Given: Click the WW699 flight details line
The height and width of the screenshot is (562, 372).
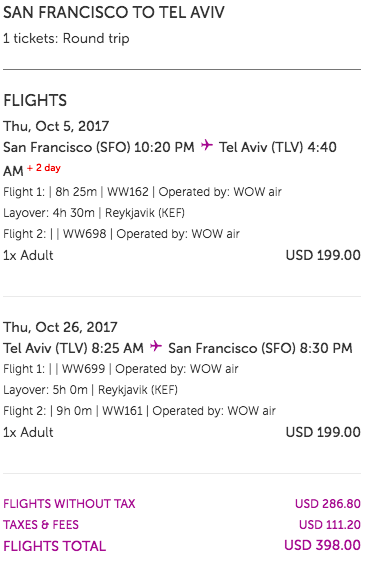Looking at the screenshot, I should pos(120,369).
